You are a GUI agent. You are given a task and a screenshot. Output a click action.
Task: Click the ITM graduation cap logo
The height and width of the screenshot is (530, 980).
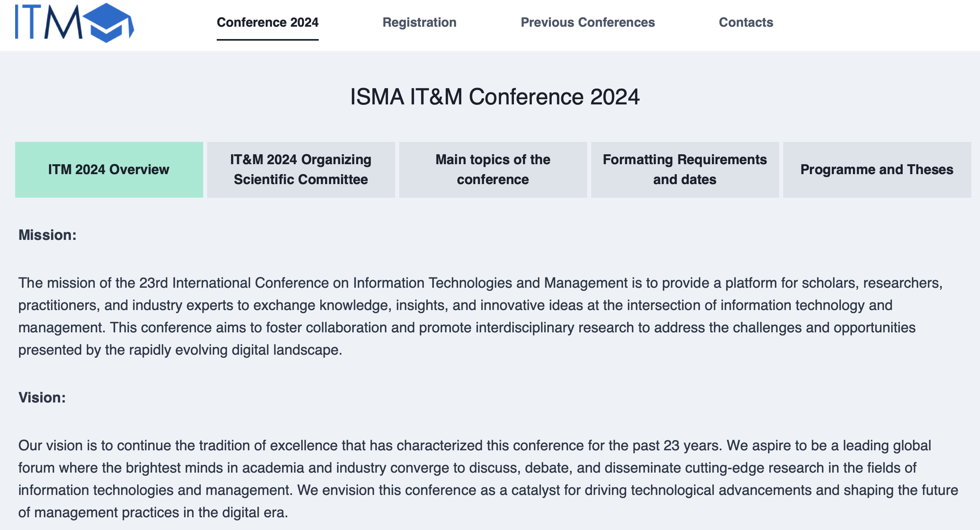click(74, 22)
